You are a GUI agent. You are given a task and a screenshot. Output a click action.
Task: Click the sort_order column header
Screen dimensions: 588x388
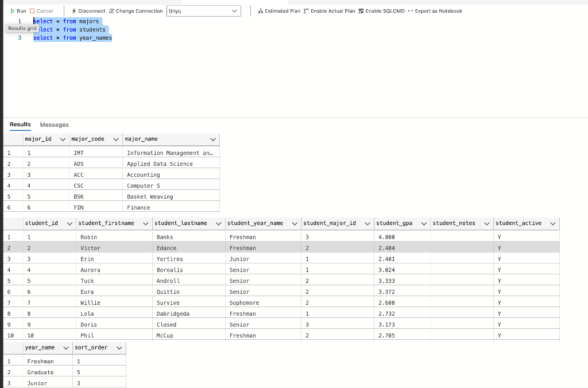pos(92,347)
